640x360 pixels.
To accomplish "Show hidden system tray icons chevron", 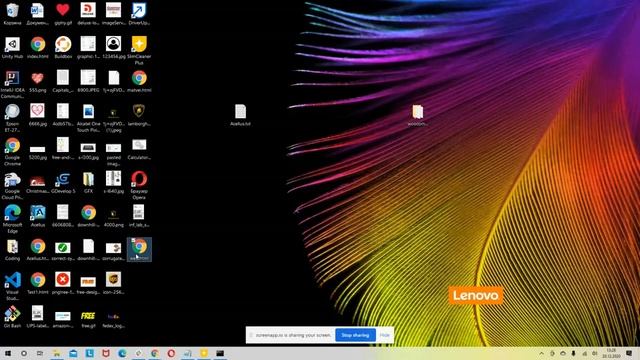I will point(541,353).
